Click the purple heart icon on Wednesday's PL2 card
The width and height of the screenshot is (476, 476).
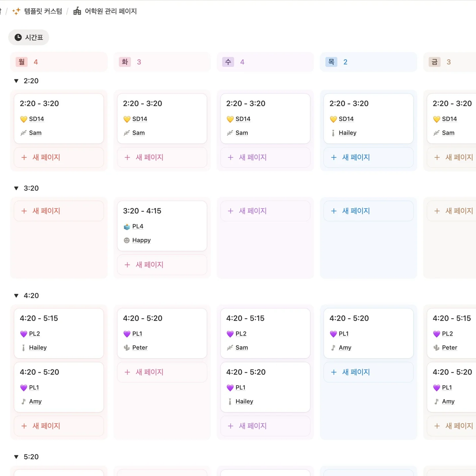230,334
